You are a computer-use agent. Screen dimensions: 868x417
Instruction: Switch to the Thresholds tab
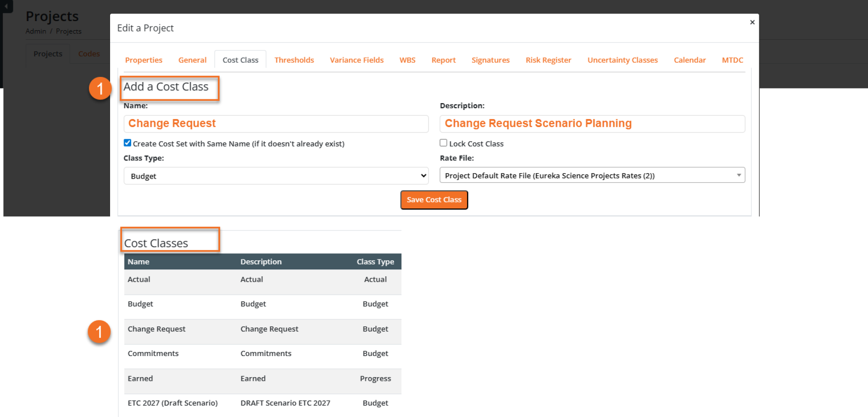tap(294, 60)
